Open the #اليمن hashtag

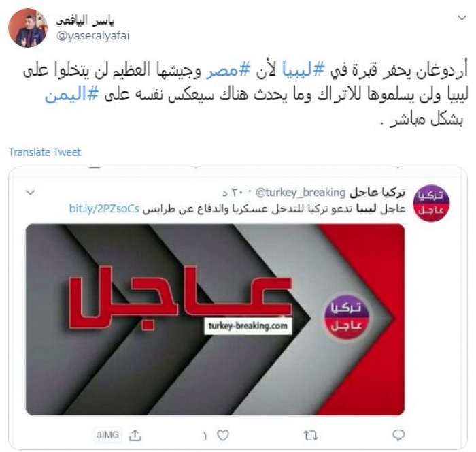click(x=71, y=94)
